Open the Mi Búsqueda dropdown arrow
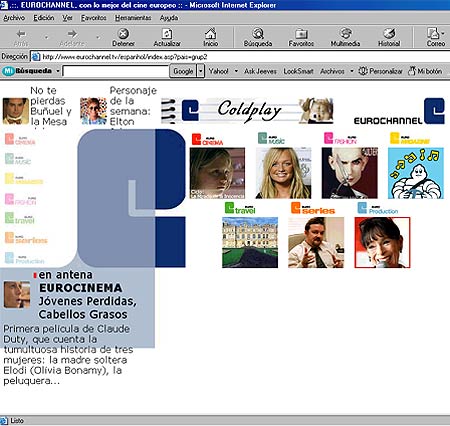The image size is (450, 426). (x=58, y=71)
